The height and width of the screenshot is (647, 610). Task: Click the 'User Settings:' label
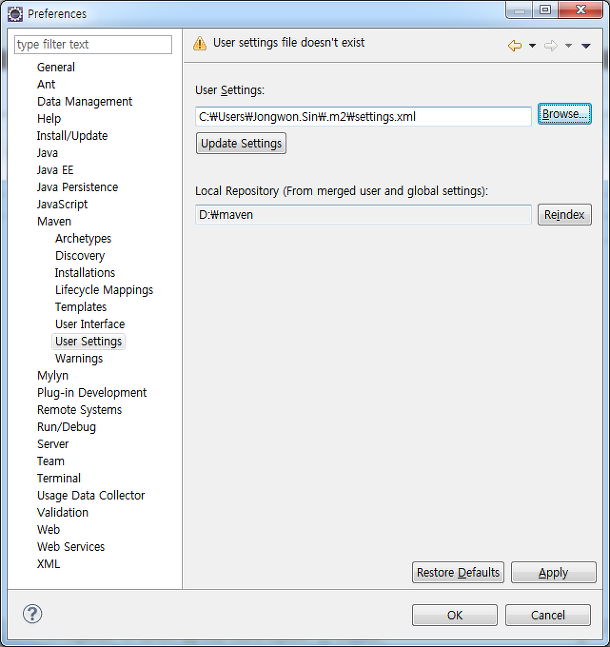click(x=229, y=90)
